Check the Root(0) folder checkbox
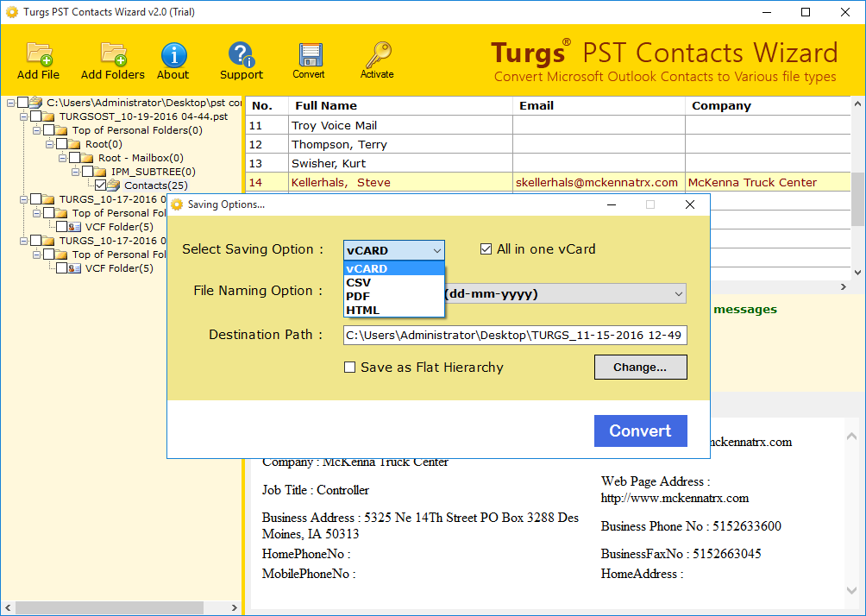866x616 pixels. tap(62, 143)
